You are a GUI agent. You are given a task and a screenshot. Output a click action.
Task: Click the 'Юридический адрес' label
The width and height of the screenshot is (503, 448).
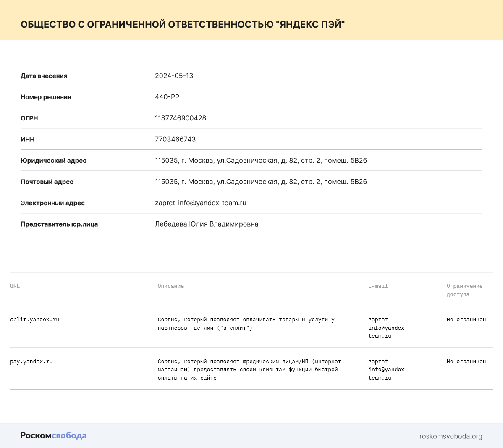tap(54, 161)
